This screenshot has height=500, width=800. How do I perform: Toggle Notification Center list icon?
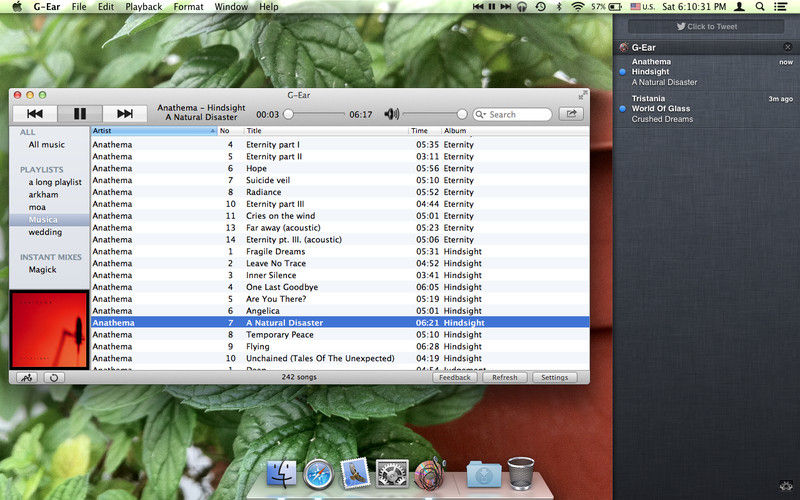coord(780,7)
